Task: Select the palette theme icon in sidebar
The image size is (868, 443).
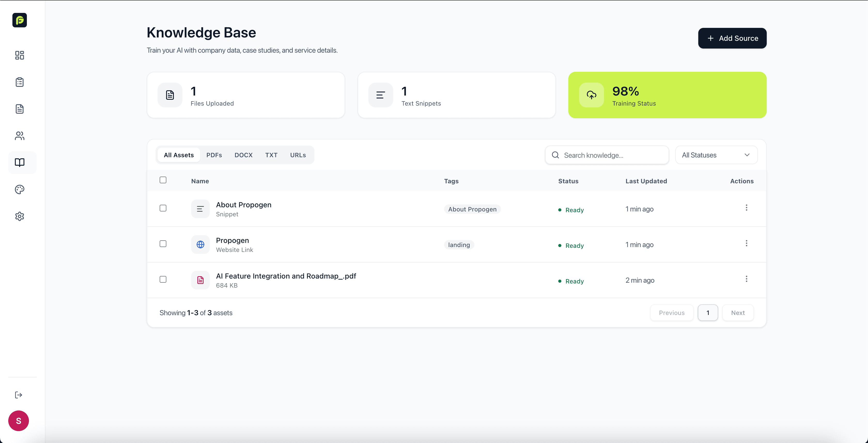Action: [x=19, y=189]
